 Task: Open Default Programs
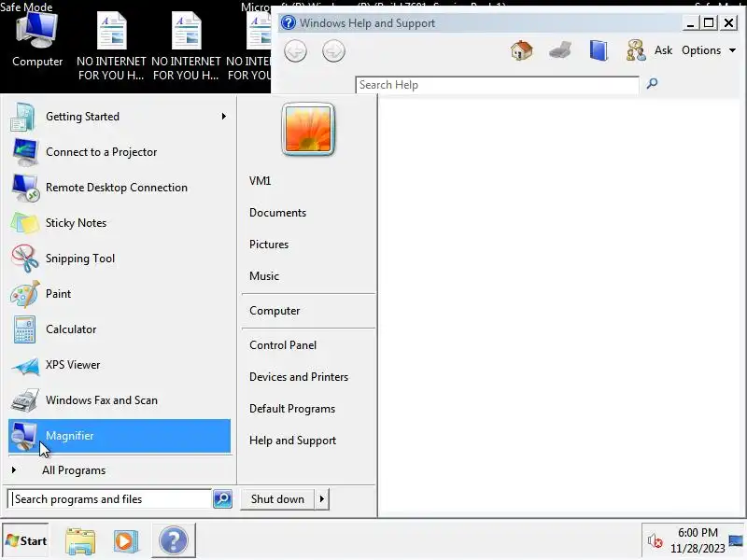pos(292,409)
